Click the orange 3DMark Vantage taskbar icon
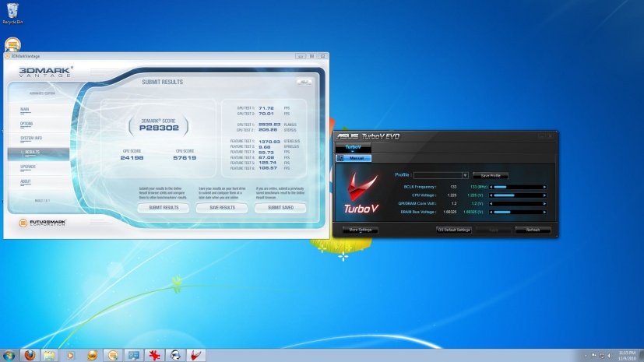Image resolution: width=644 pixels, height=362 pixels. click(x=113, y=355)
